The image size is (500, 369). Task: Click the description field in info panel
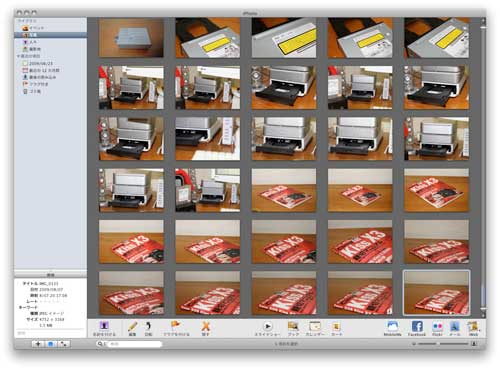pyautogui.click(x=50, y=333)
